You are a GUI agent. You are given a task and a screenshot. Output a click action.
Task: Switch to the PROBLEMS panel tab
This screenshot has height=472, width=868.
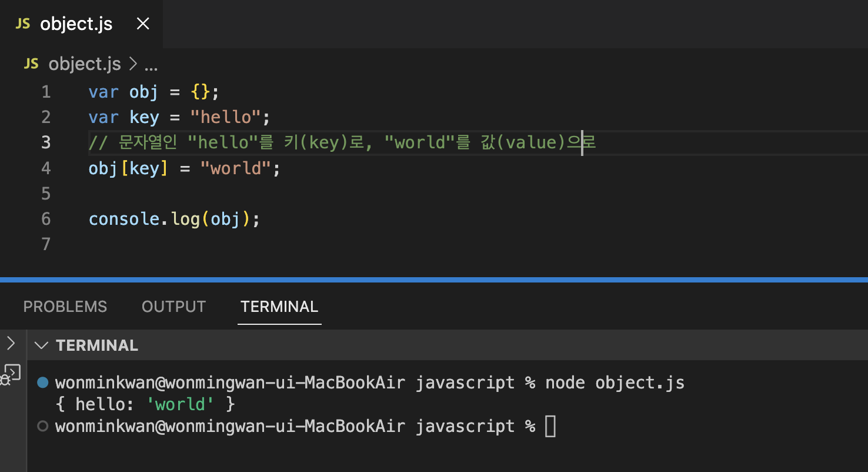tap(65, 307)
